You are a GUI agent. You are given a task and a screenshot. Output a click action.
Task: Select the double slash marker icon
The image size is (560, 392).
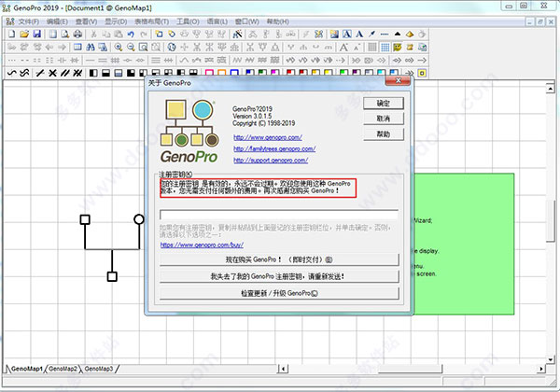(65, 73)
